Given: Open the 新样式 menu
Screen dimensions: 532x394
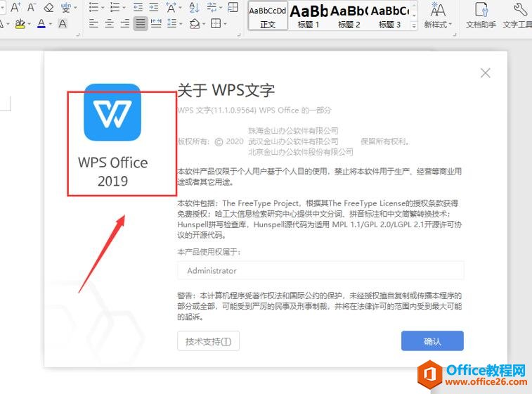Looking at the screenshot, I should point(438,15).
